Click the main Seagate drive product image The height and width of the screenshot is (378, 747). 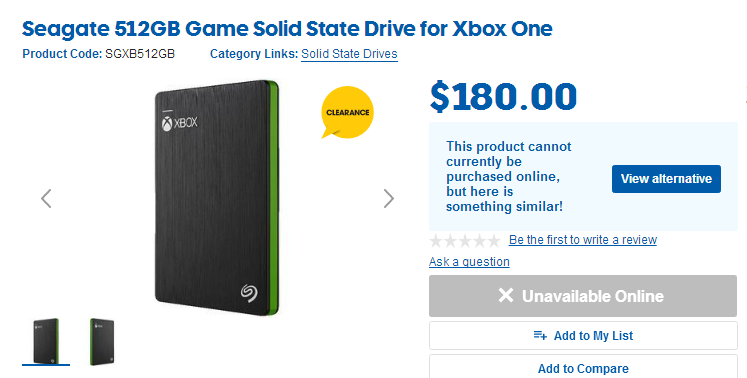point(217,197)
